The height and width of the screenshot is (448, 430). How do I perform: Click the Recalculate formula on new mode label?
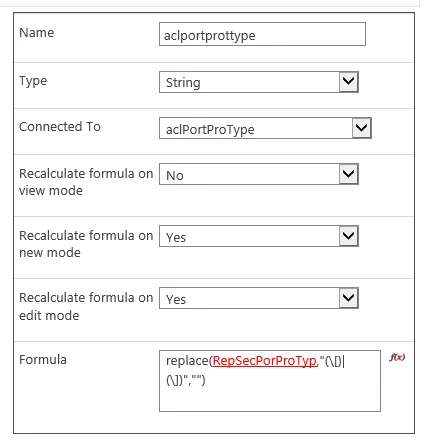click(x=86, y=244)
